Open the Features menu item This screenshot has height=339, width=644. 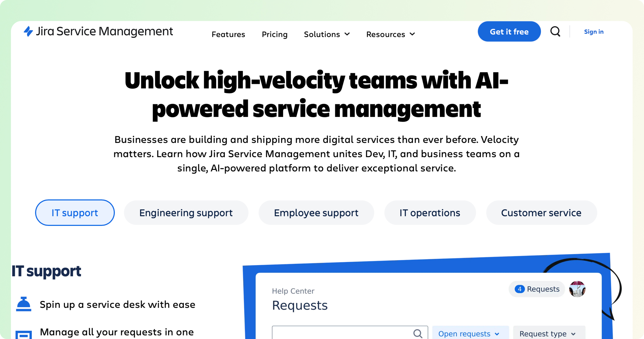[228, 34]
